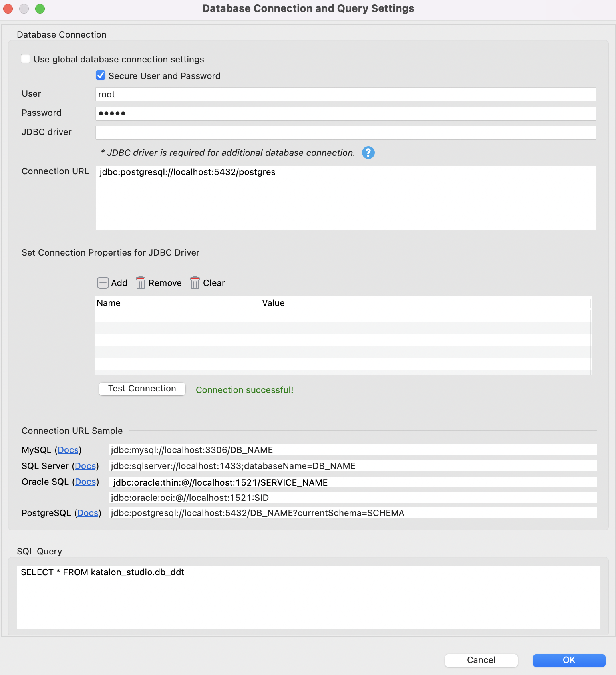Viewport: 616px width, 675px height.
Task: Open the PostgreSQL Docs link
Action: click(88, 513)
